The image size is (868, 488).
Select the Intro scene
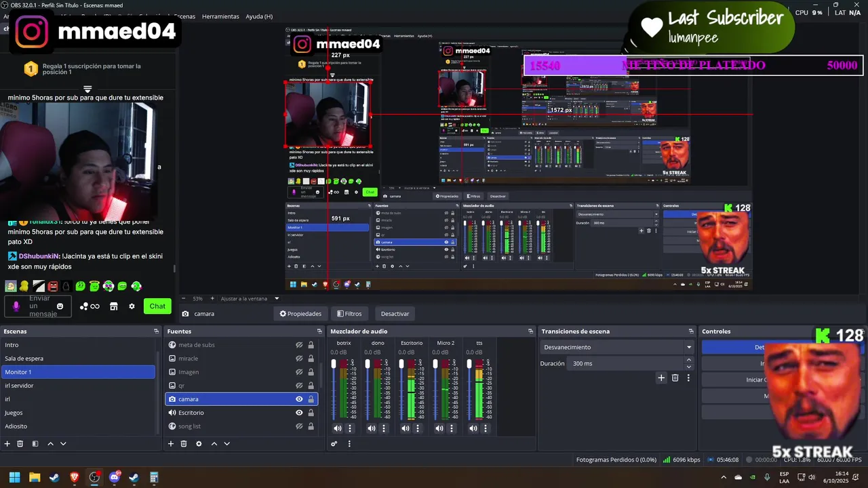78,345
